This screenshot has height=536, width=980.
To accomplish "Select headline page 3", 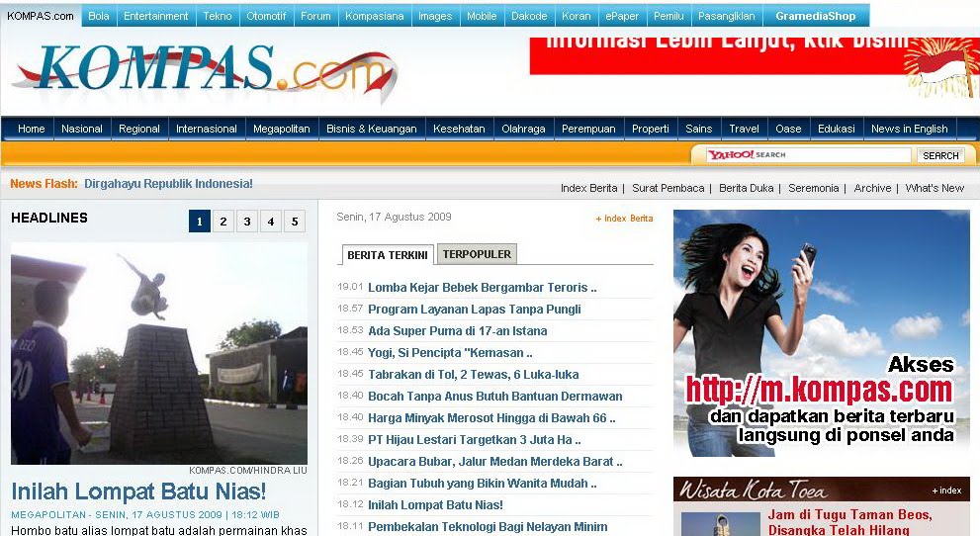I will (x=247, y=222).
